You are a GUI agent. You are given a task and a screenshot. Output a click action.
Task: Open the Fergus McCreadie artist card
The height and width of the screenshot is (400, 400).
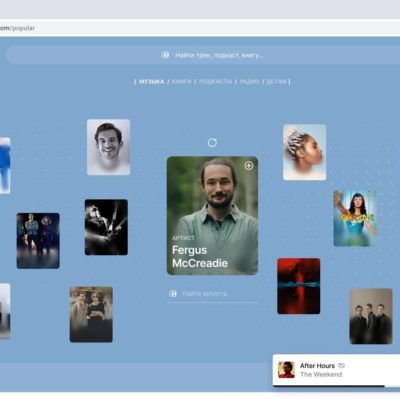click(212, 216)
